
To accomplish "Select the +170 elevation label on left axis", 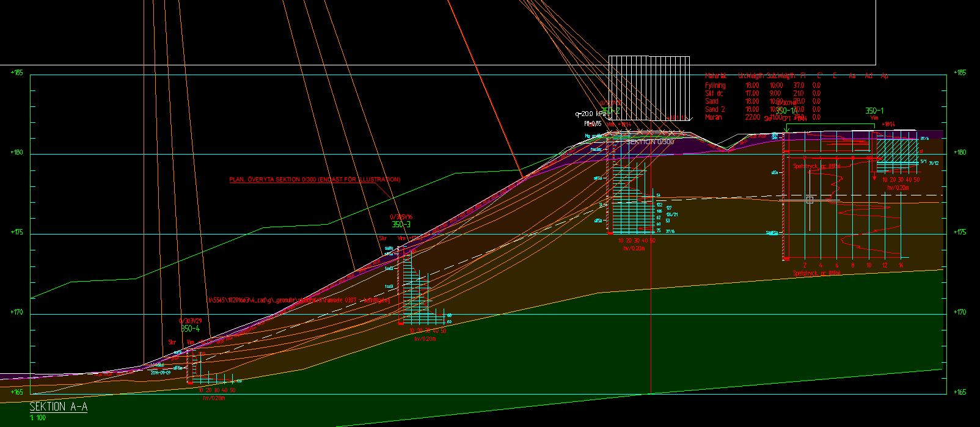I will [17, 312].
